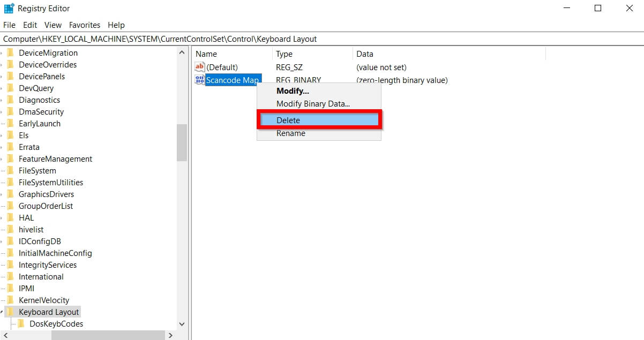Expand the Diagnostics key
The image size is (644, 340).
[3, 100]
